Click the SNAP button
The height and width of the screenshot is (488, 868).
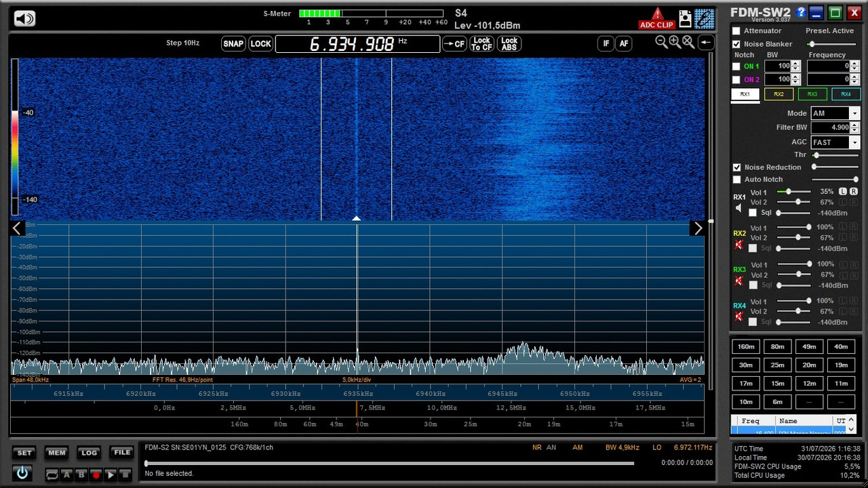coord(233,44)
